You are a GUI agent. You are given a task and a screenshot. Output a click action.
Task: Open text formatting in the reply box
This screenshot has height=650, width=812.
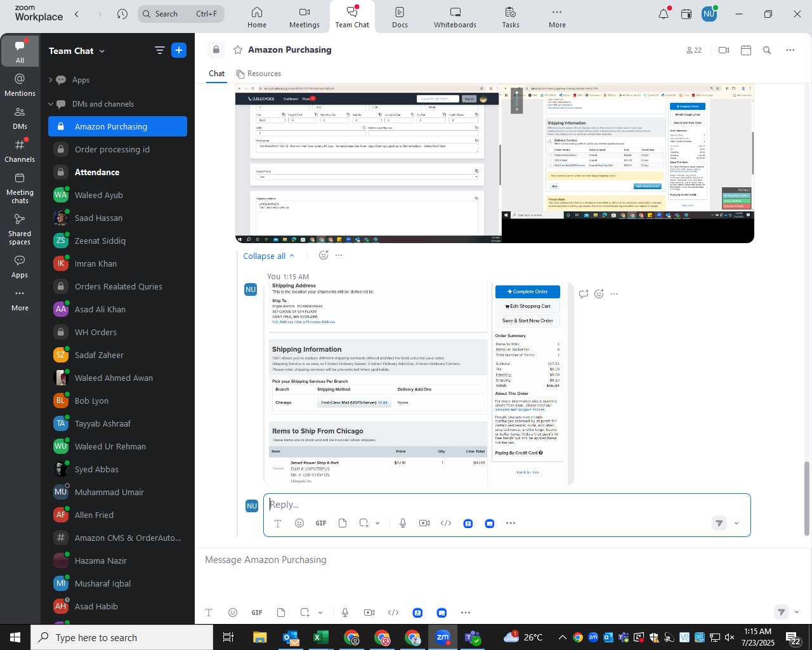click(278, 523)
